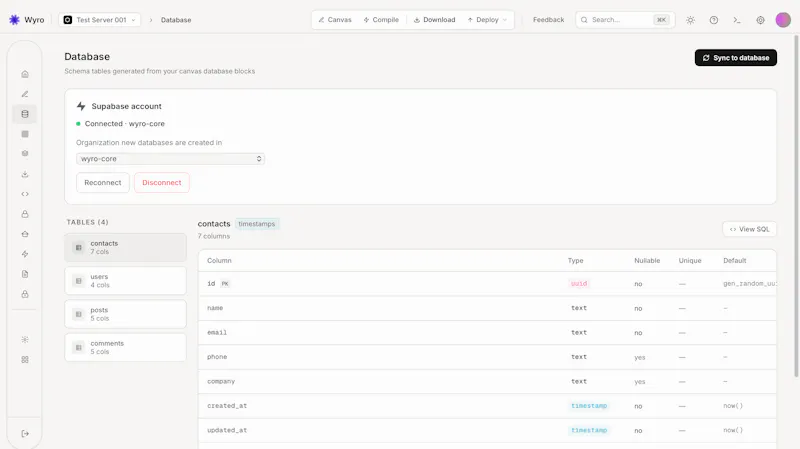Click the created_at column name
This screenshot has height=449, width=800.
coord(227,406)
